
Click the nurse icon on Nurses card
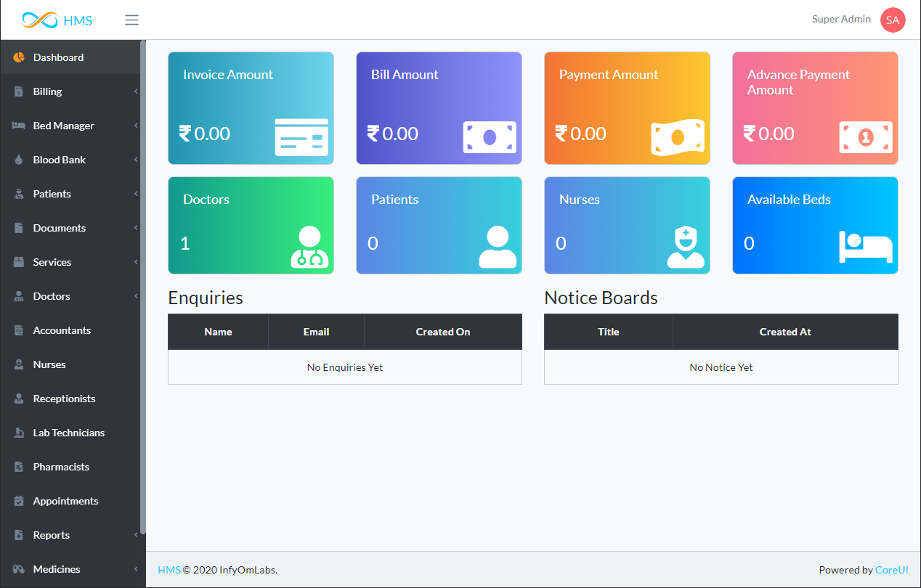(x=686, y=247)
